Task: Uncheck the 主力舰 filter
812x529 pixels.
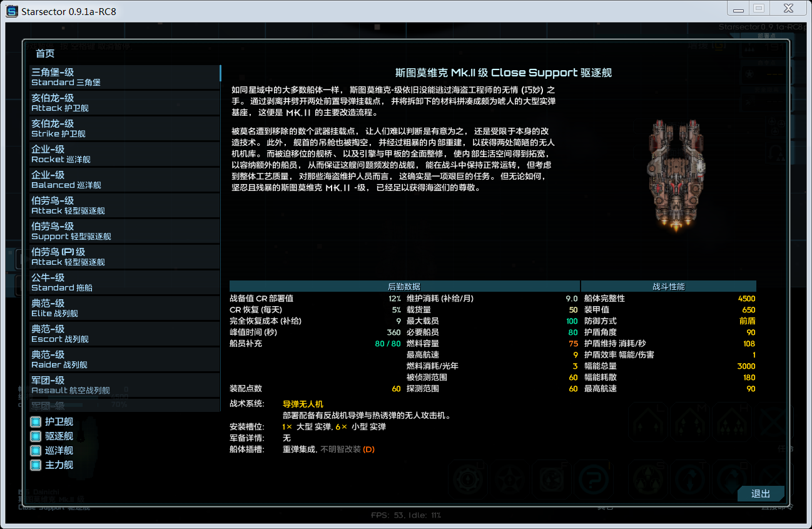Action: (x=36, y=465)
